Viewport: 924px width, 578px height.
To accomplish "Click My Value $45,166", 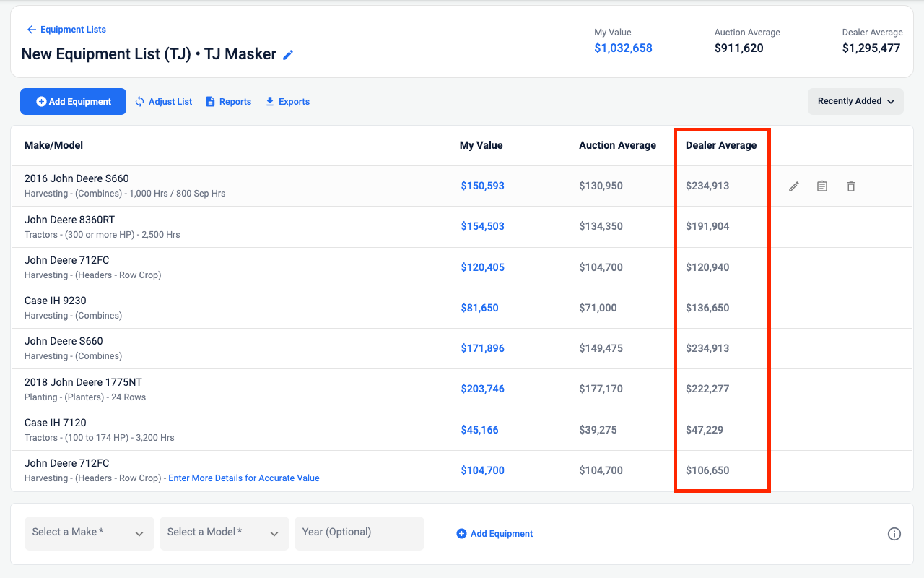I will coord(480,430).
